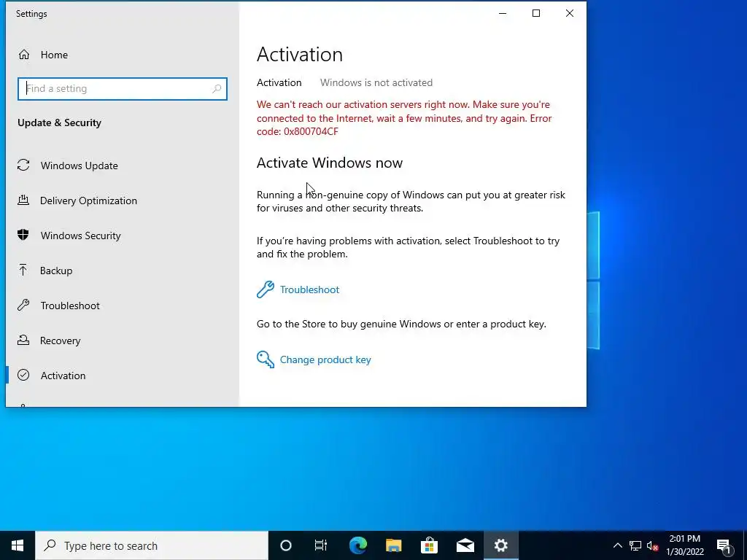Open the Action Center notifications icon
Viewport: 747px width, 560px height.
(x=724, y=545)
